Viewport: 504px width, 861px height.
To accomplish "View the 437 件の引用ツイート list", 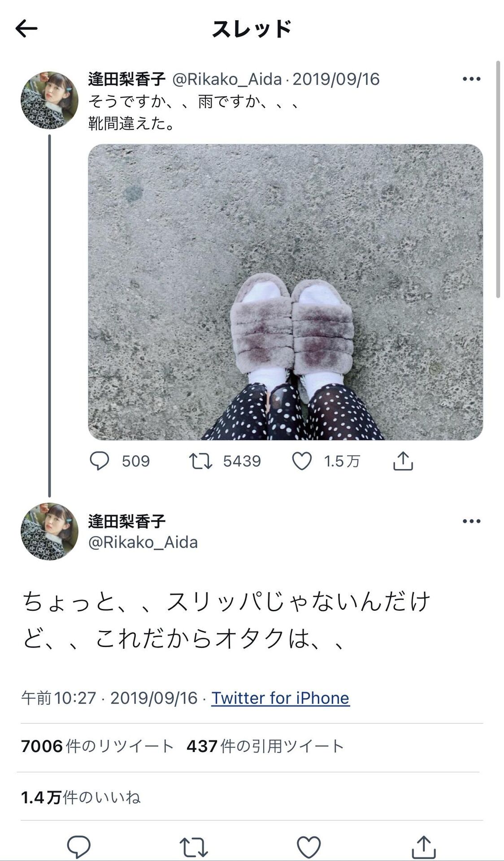I will coord(265,746).
